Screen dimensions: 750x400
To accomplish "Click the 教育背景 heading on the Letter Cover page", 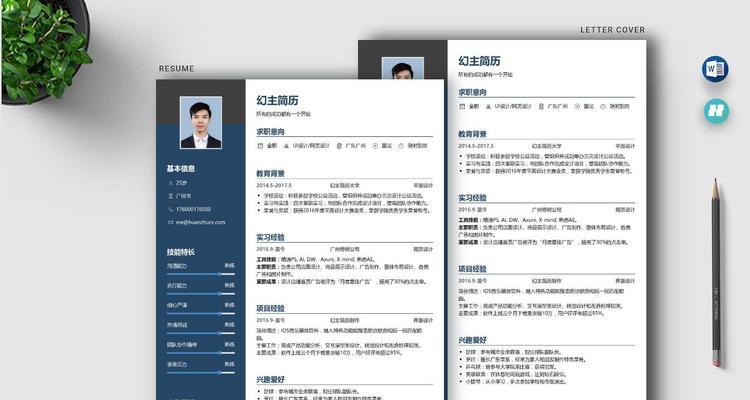I will click(x=473, y=134).
